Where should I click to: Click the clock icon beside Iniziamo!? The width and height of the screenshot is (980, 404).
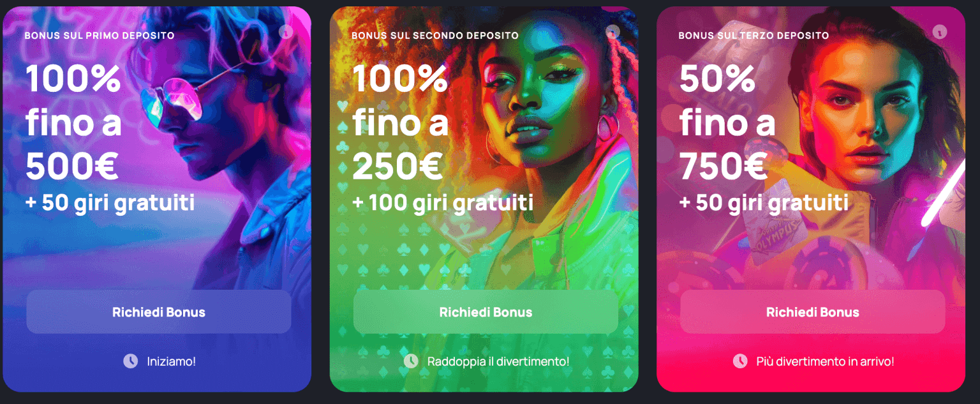(130, 361)
